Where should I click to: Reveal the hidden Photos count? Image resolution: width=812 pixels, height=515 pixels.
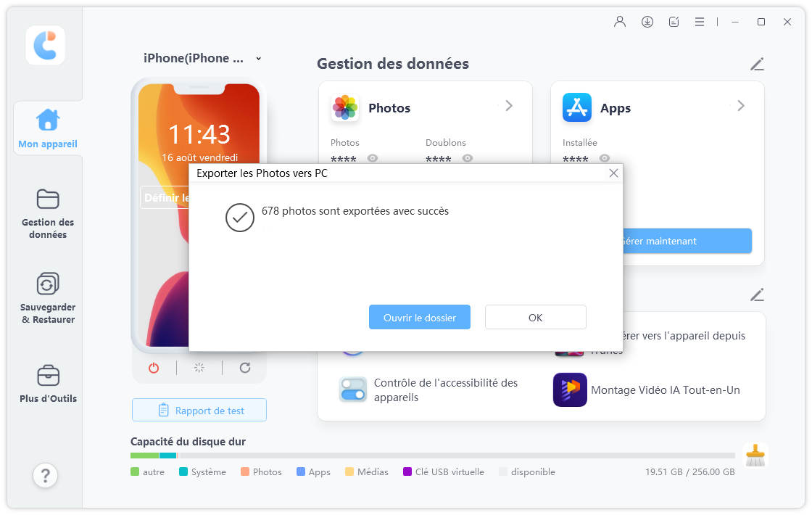tap(373, 158)
